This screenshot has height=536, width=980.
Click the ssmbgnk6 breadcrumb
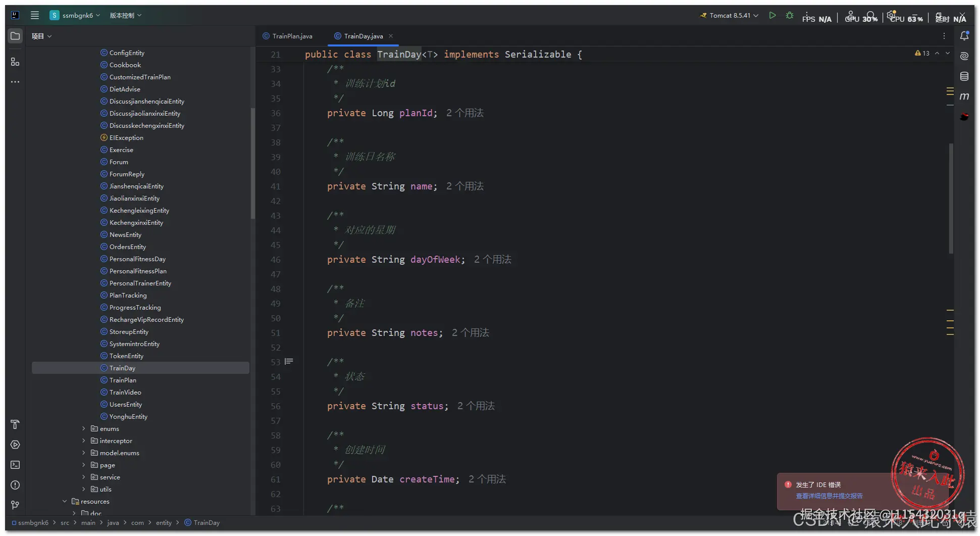point(30,522)
